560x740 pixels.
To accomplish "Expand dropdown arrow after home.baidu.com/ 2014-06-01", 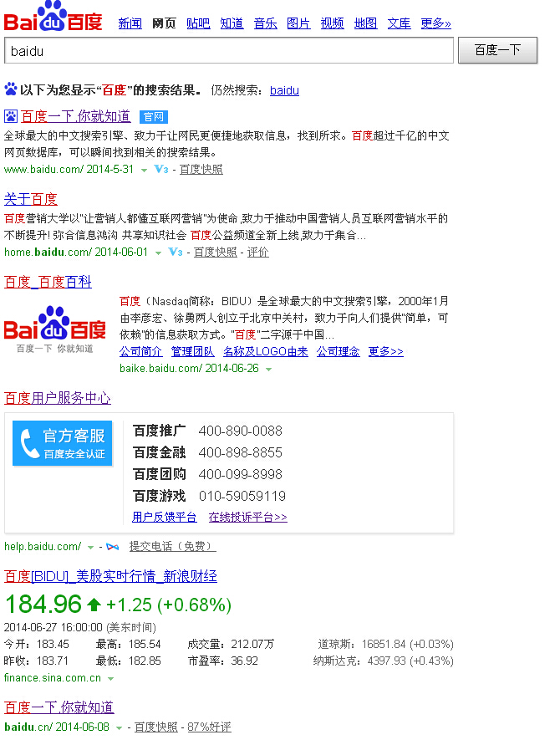I will 159,253.
